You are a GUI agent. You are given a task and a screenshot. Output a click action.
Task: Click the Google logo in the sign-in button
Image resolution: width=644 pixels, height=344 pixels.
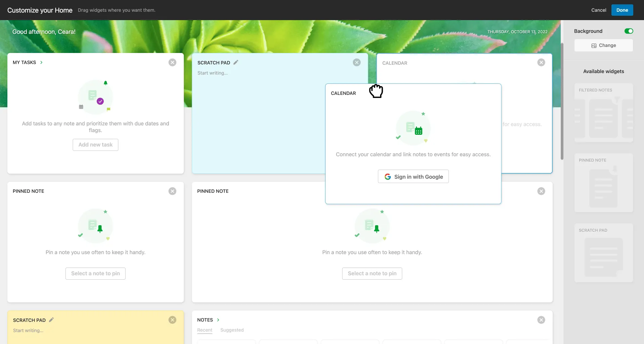tap(388, 176)
